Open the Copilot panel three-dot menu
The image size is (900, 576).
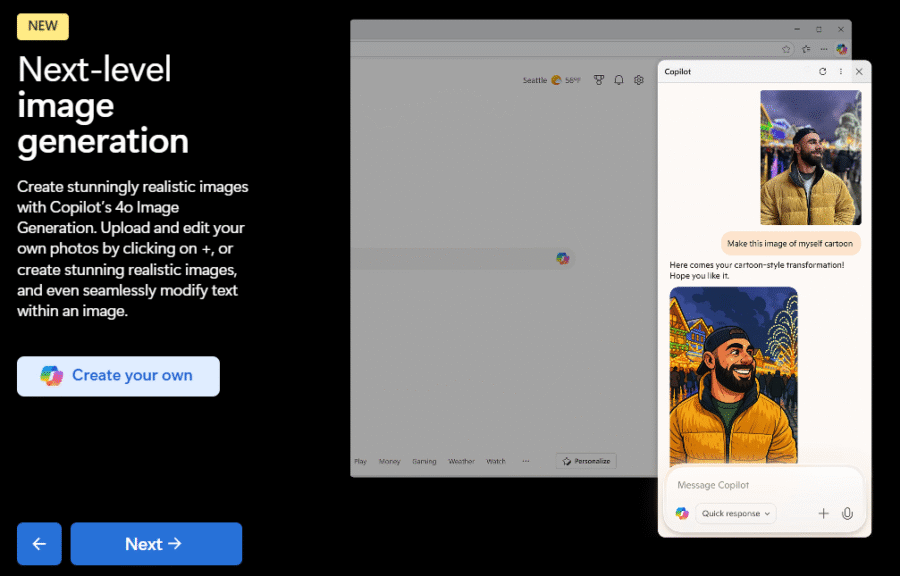click(840, 72)
